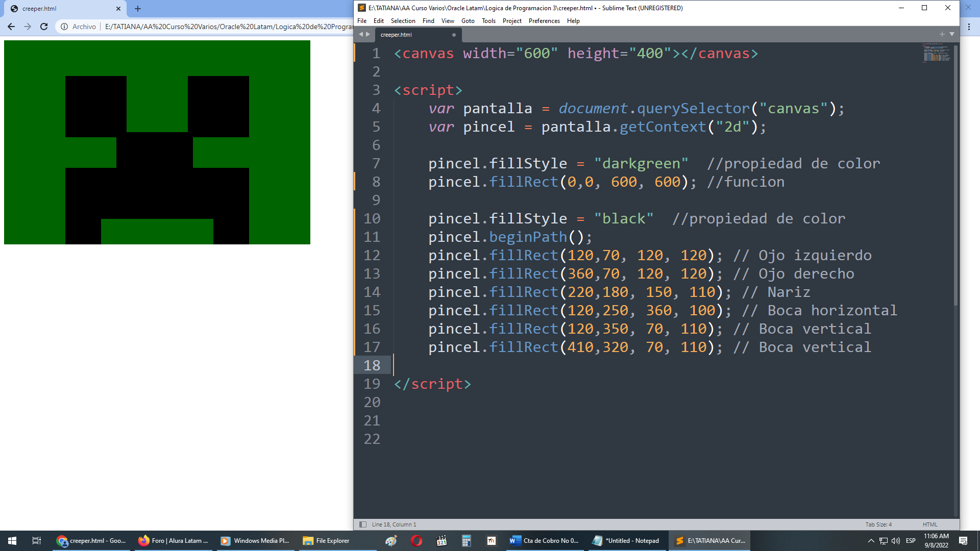This screenshot has height=551, width=980.
Task: Open the tab list dropdown arrow in Sublime
Action: [952, 34]
